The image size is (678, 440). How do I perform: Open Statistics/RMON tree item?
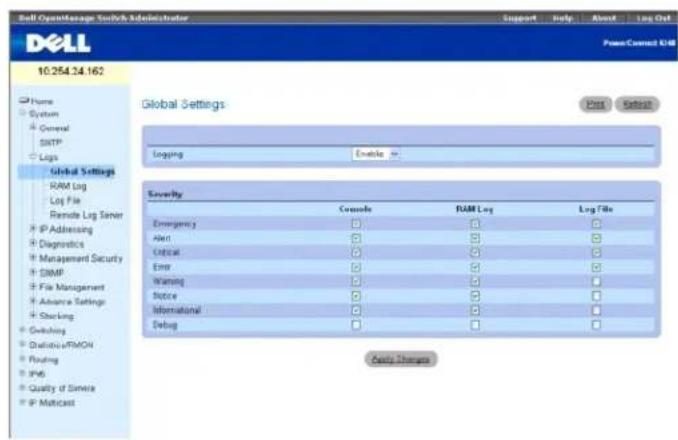pyautogui.click(x=61, y=345)
